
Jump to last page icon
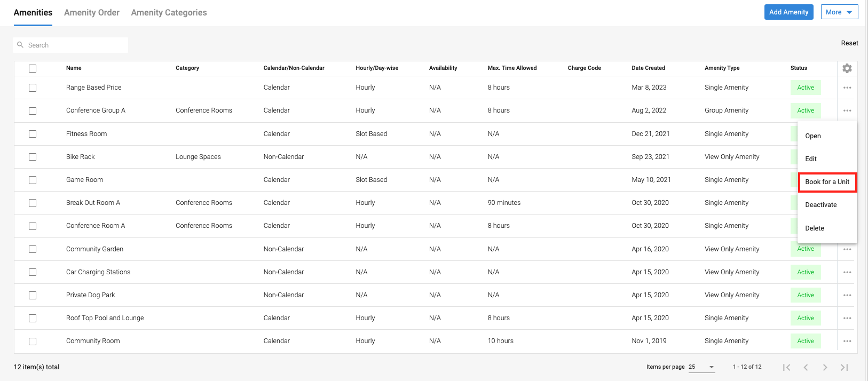point(844,367)
